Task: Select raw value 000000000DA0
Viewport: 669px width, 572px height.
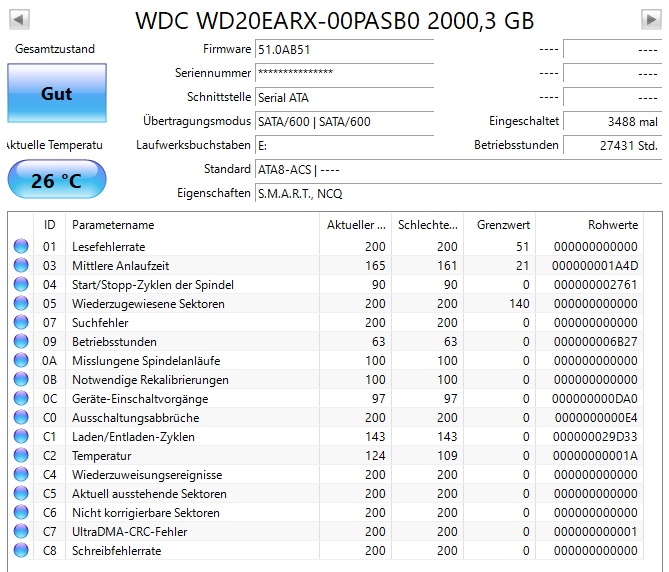Action: (x=595, y=399)
